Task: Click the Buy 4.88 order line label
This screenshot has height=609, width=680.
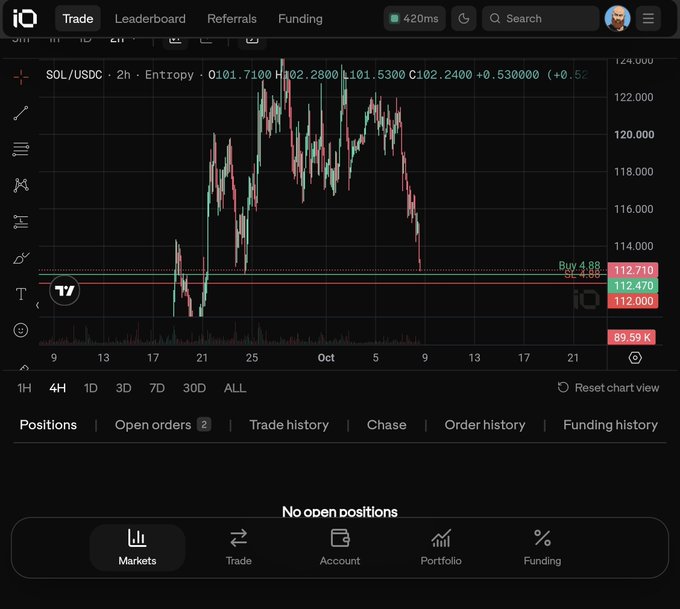Action: (579, 265)
